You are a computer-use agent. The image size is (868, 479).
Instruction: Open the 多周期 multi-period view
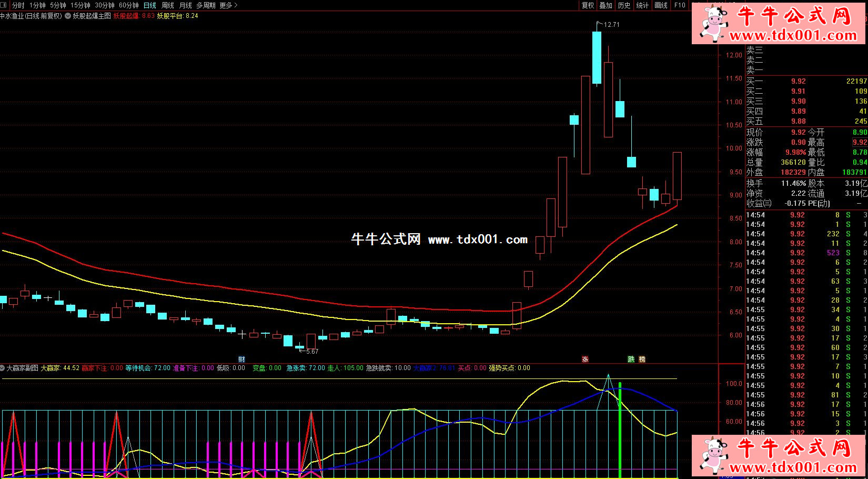click(206, 5)
